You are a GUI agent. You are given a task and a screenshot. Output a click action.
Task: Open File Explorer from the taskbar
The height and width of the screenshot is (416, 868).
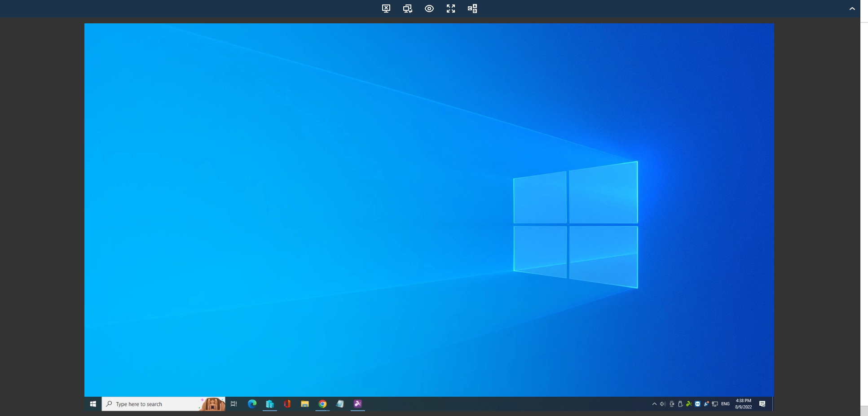pos(304,404)
